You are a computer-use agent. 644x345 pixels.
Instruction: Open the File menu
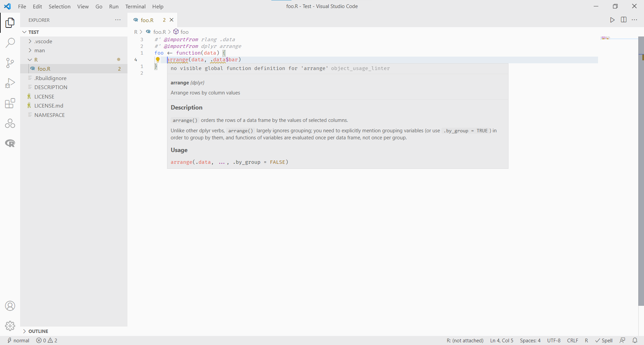coord(22,6)
